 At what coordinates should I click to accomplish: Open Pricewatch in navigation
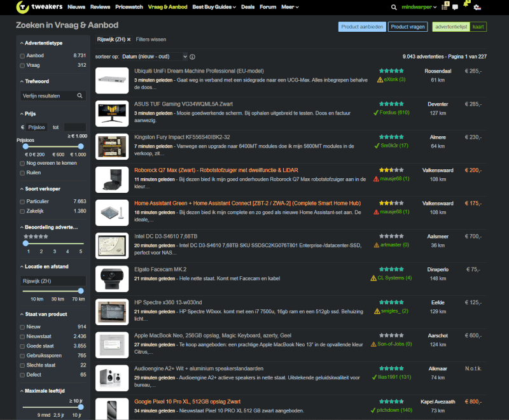coord(129,7)
